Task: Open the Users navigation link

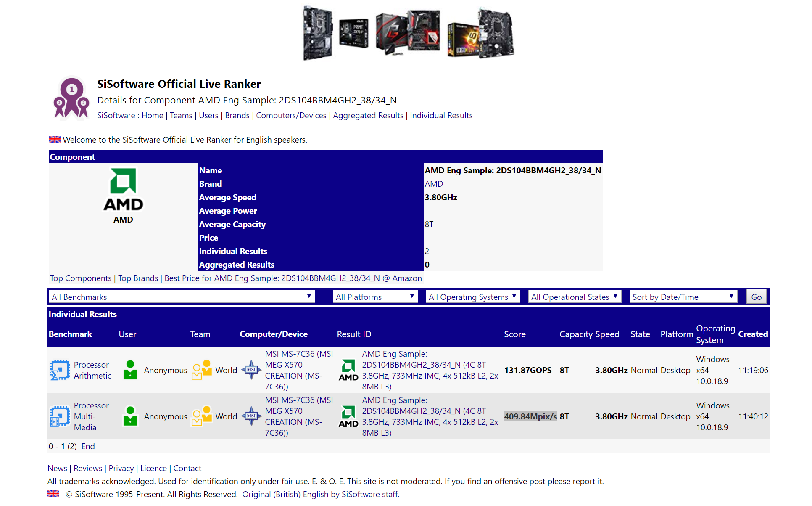Action: 208,115
